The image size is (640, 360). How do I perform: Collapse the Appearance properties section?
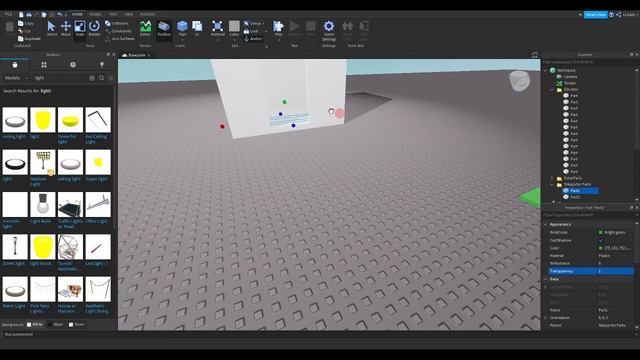(545, 224)
